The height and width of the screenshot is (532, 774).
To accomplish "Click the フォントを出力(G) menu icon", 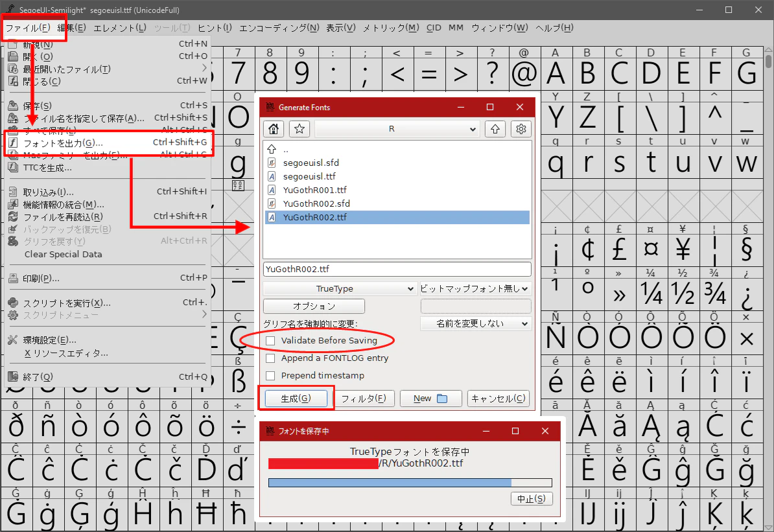I will pos(14,143).
